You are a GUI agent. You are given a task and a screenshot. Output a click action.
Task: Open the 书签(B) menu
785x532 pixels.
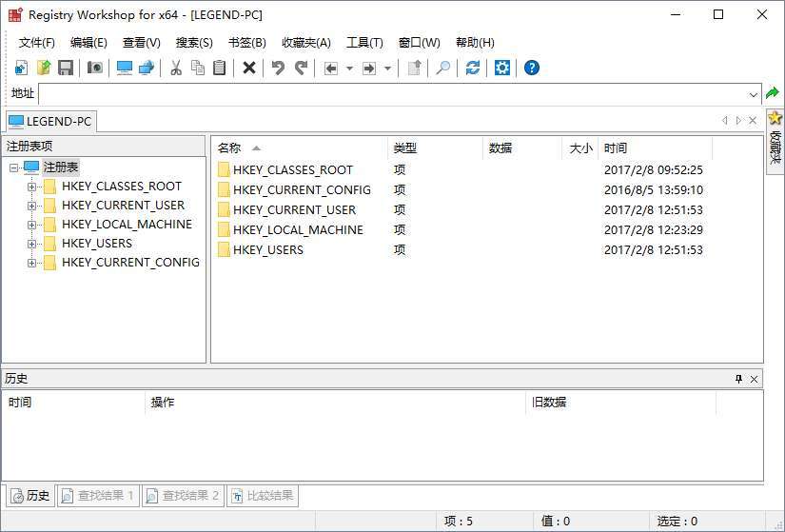[246, 43]
